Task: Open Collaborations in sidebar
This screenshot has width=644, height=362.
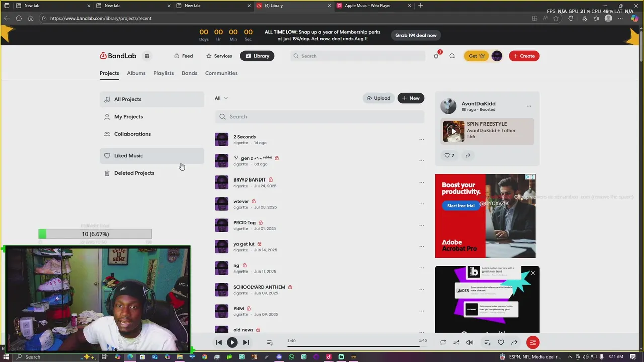Action: 151,134
